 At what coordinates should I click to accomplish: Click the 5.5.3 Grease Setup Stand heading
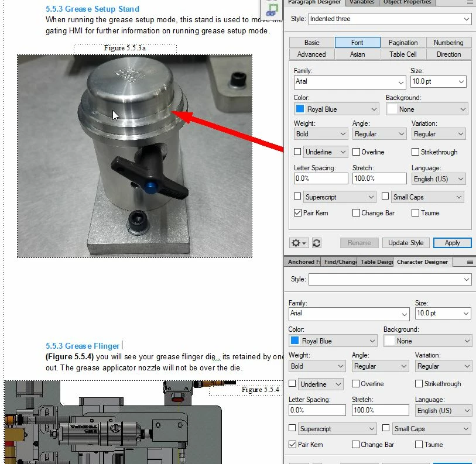coord(93,9)
